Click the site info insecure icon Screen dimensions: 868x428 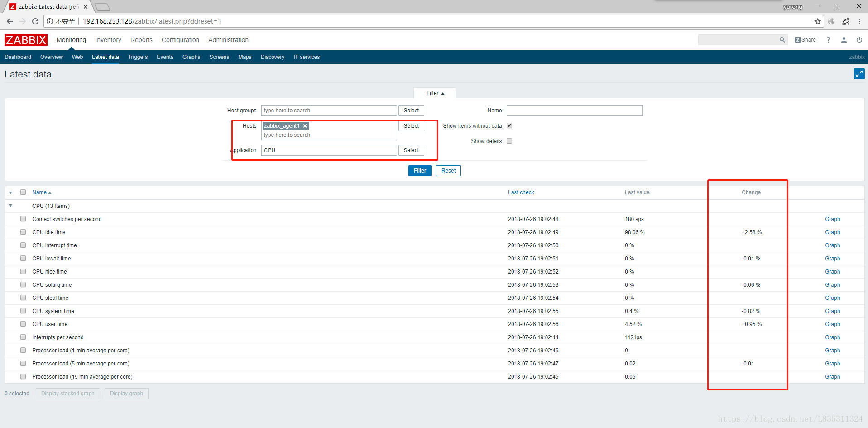click(x=50, y=21)
